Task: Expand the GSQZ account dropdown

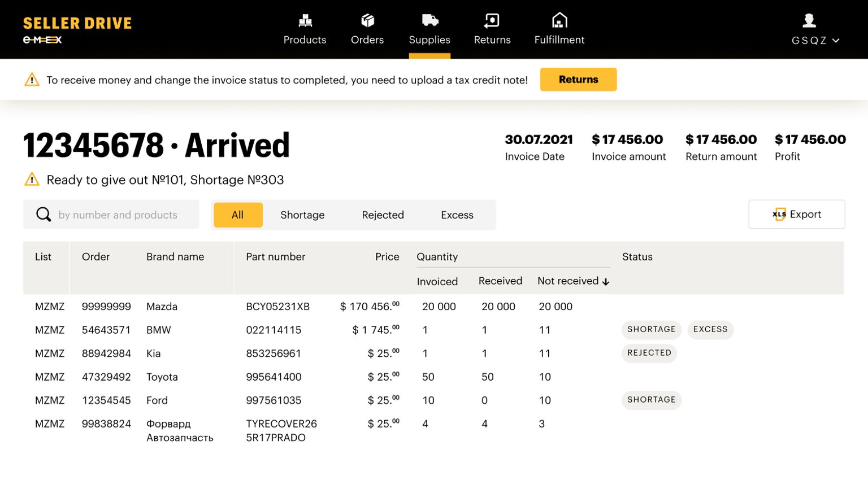Action: point(815,41)
